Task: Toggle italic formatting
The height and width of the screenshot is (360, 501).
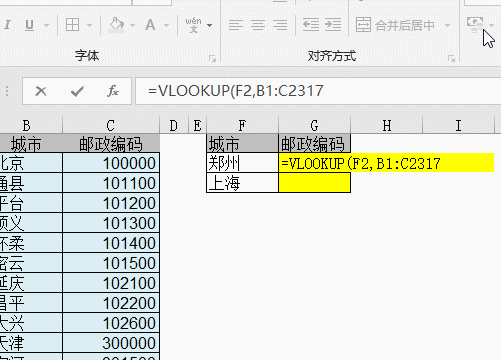Action: point(7,25)
